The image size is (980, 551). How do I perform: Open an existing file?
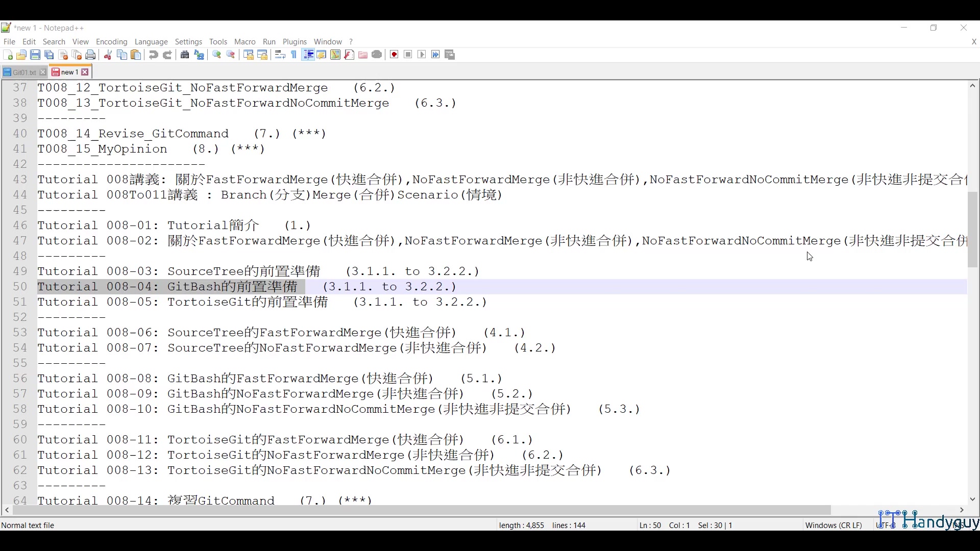(22, 55)
